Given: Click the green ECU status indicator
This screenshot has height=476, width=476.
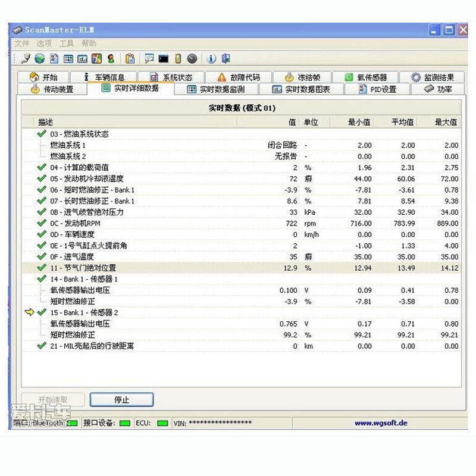Looking at the screenshot, I should tap(161, 423).
